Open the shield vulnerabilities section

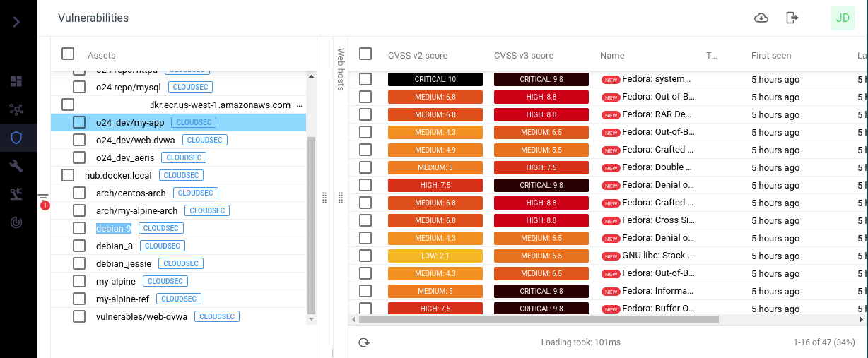(16, 138)
